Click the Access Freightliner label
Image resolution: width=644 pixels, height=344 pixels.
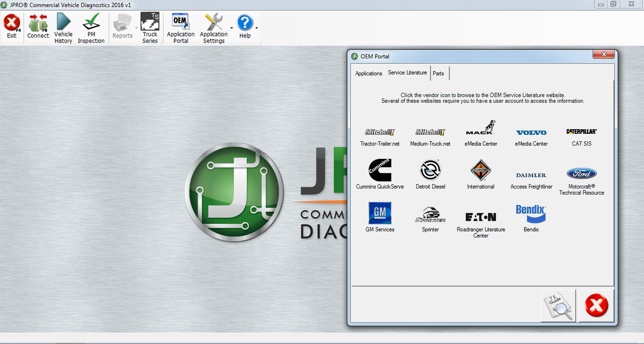(531, 187)
